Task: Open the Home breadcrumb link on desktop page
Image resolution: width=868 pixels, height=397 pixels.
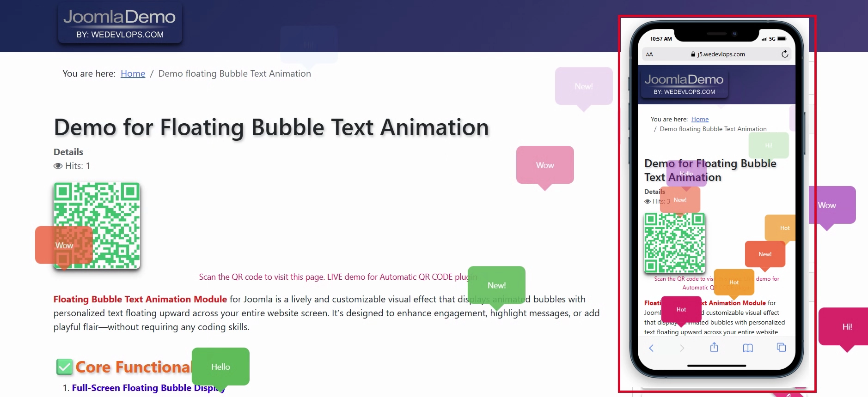Action: (133, 73)
